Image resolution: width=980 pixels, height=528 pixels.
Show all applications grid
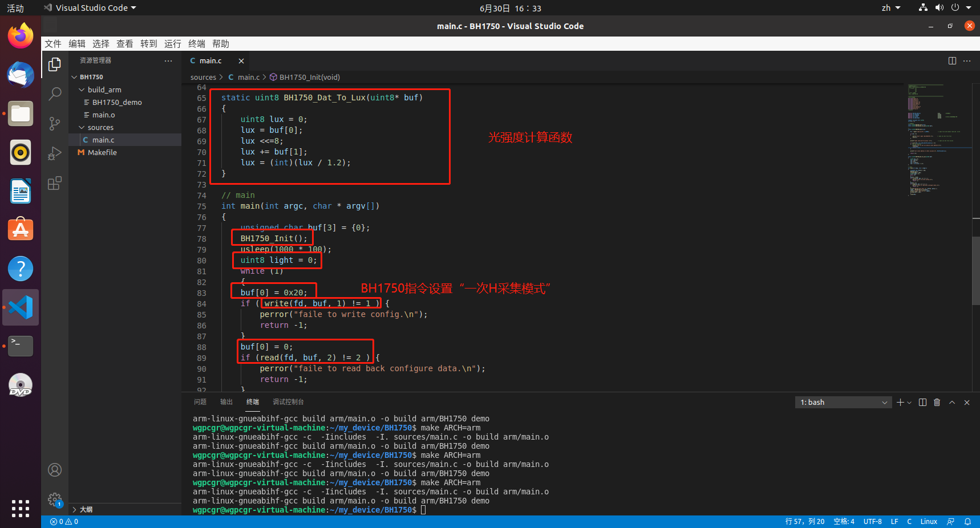coord(21,508)
